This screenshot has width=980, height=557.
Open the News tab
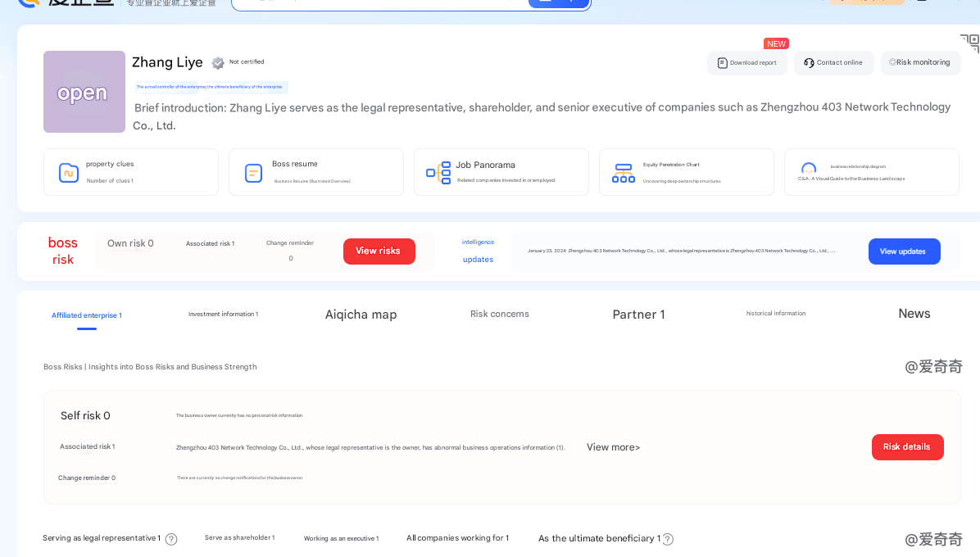(914, 314)
